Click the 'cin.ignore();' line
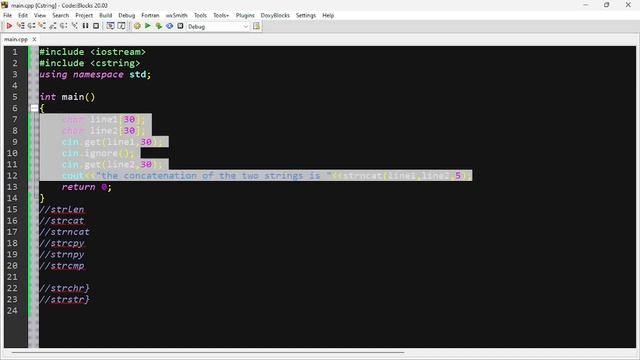The height and width of the screenshot is (360, 640). [98, 153]
